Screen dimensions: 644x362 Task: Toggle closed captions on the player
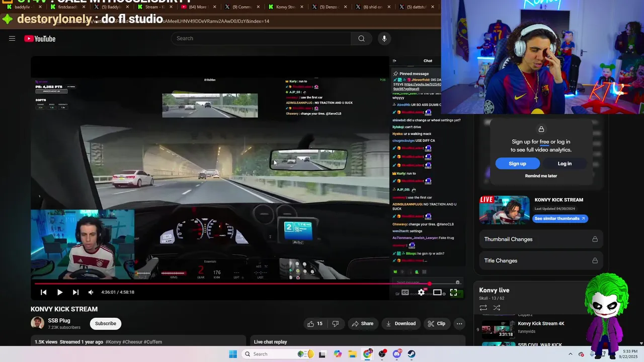[x=405, y=292]
